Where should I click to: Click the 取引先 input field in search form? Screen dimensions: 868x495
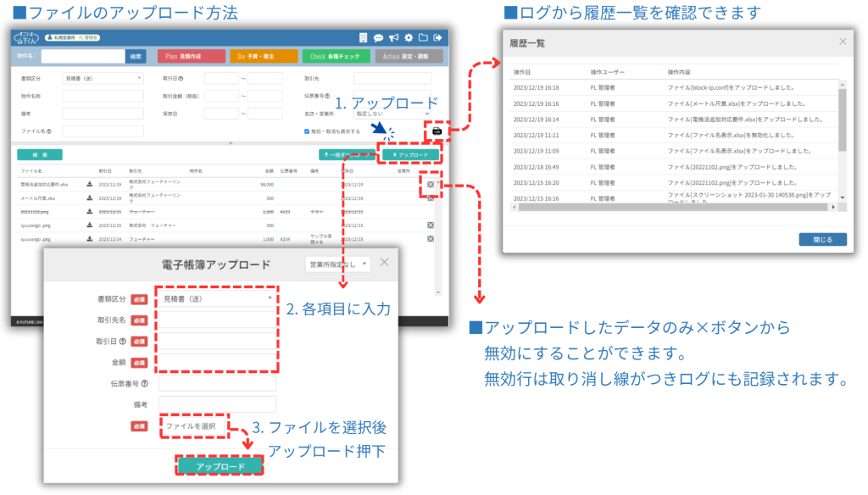pos(392,79)
